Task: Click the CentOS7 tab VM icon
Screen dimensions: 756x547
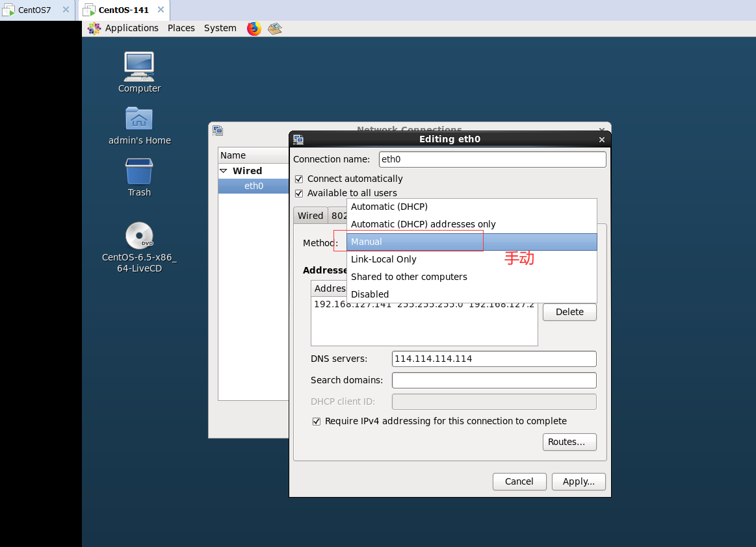Action: (8, 10)
